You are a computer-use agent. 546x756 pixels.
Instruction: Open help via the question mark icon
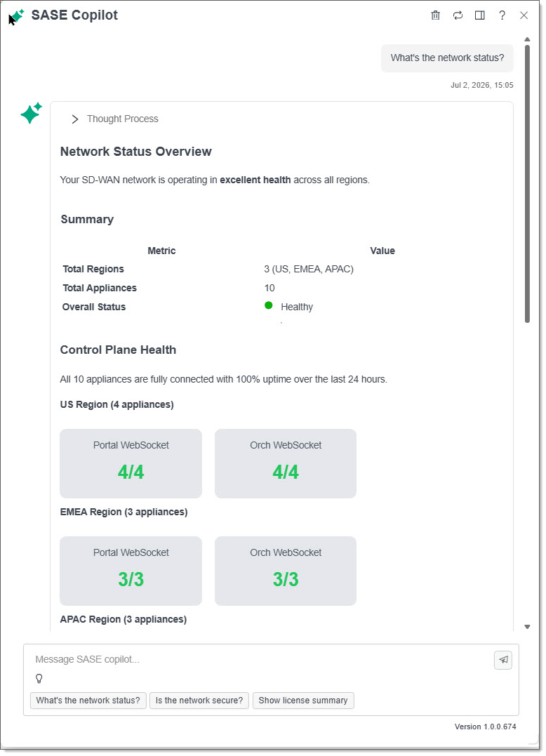coord(502,15)
